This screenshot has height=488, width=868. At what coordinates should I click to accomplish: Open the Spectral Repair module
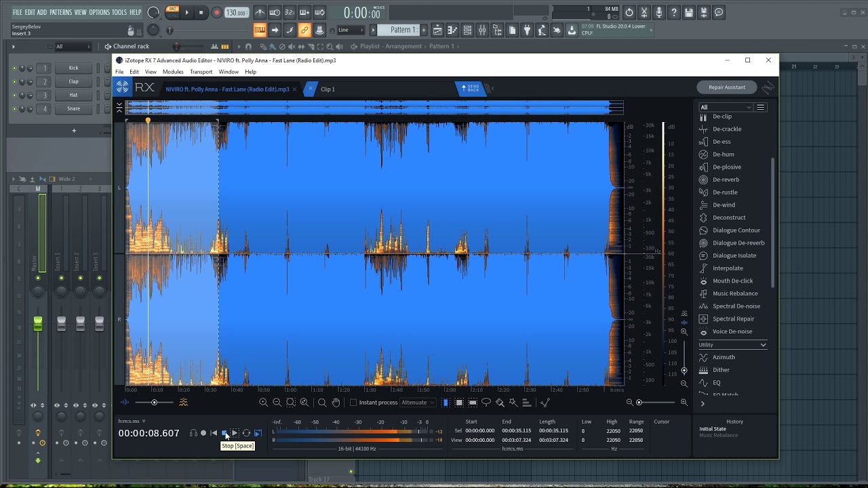pyautogui.click(x=733, y=319)
